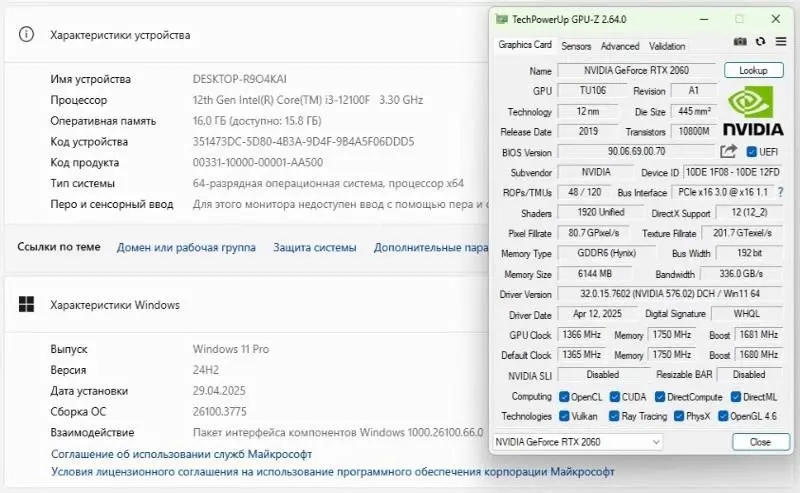Click the OS build value 26100.3775
Viewport: 800px width, 493px height.
pyautogui.click(x=219, y=411)
